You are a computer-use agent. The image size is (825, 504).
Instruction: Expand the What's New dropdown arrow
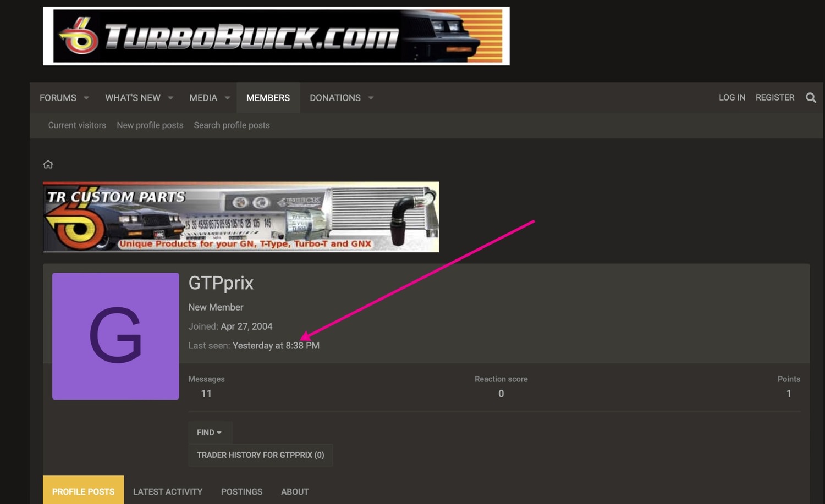click(x=170, y=98)
